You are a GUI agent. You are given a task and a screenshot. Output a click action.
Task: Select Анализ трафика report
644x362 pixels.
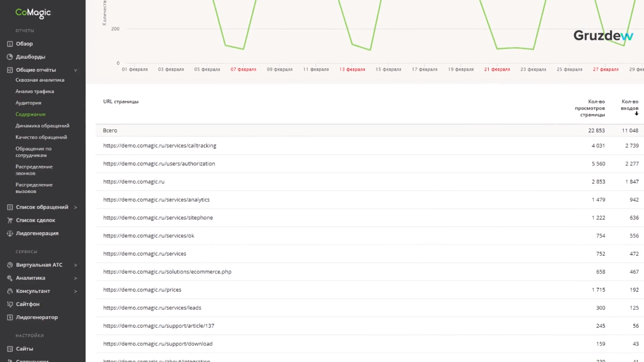34,92
